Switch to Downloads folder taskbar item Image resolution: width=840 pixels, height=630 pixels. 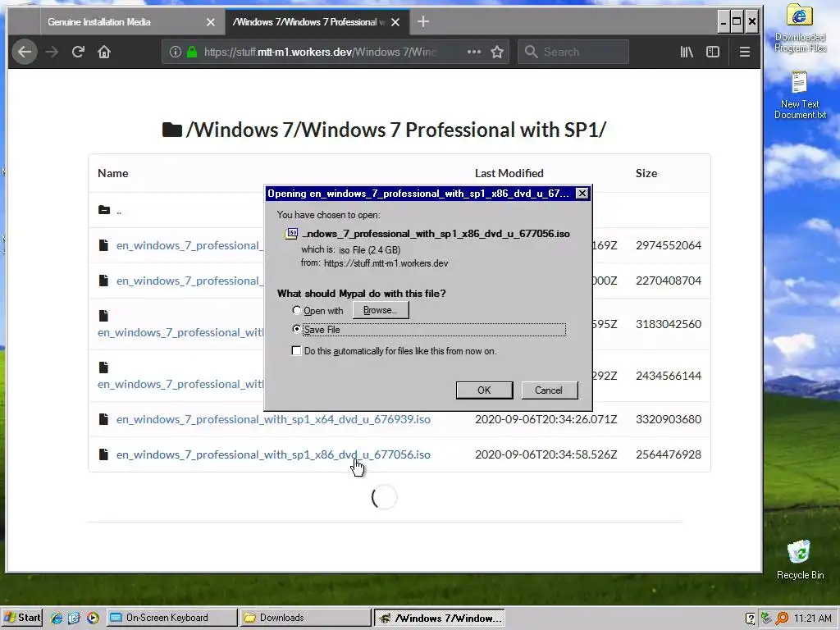[305, 618]
